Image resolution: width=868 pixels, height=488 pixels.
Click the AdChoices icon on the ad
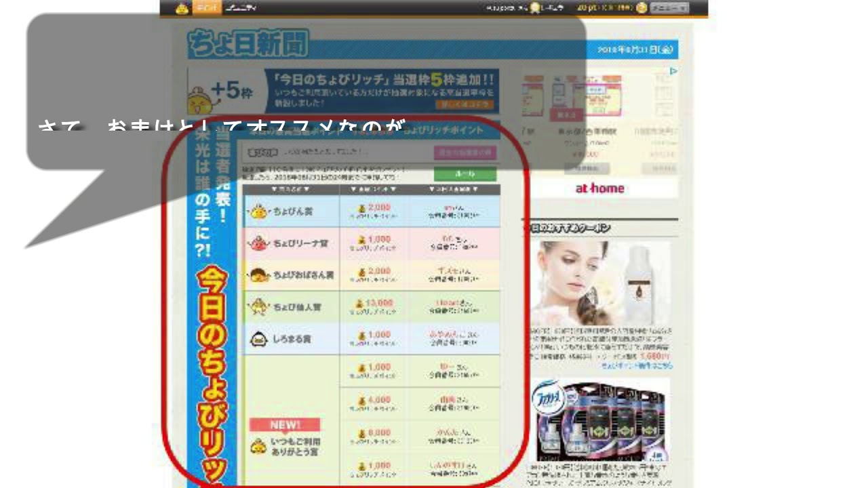click(673, 71)
